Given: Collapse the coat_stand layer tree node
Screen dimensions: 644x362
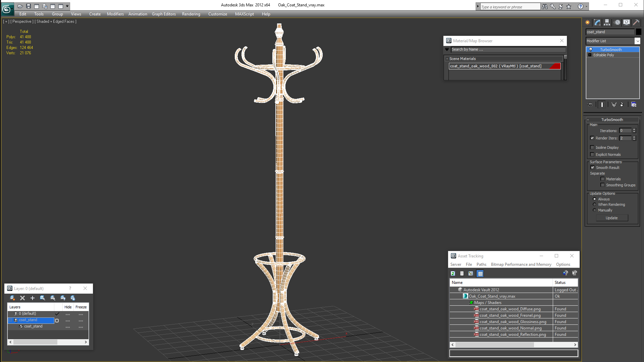Looking at the screenshot, I should 10,320.
